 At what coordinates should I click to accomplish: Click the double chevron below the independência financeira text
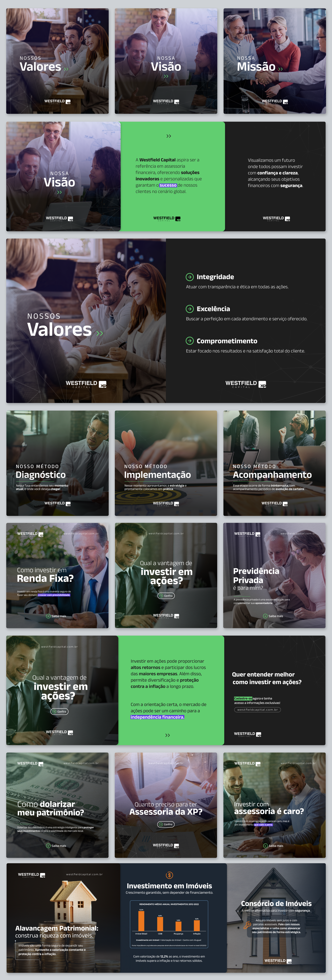pos(168,735)
